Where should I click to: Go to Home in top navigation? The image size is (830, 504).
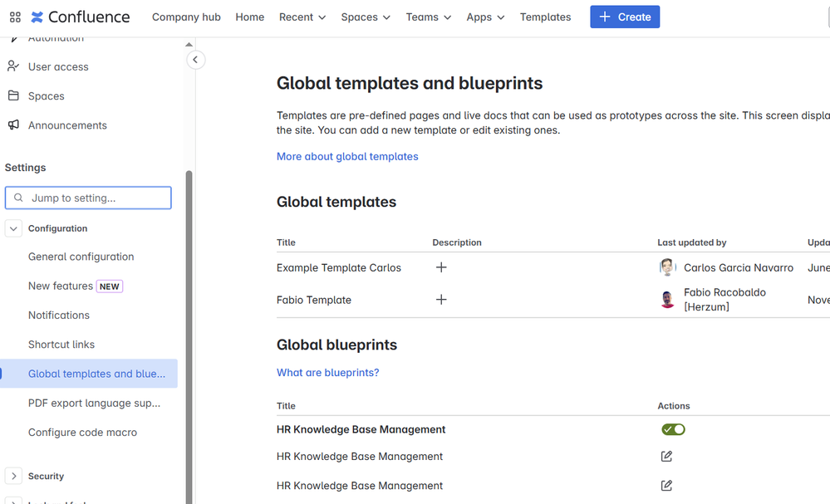point(250,17)
